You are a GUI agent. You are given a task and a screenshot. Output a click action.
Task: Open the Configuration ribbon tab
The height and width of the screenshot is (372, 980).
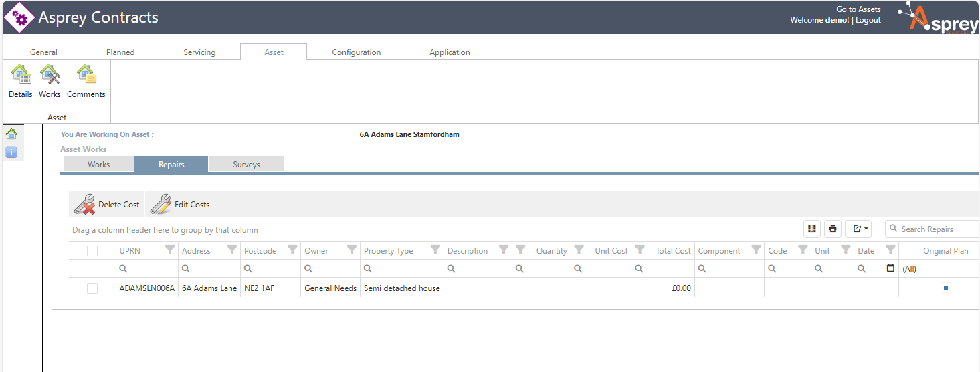coord(356,52)
